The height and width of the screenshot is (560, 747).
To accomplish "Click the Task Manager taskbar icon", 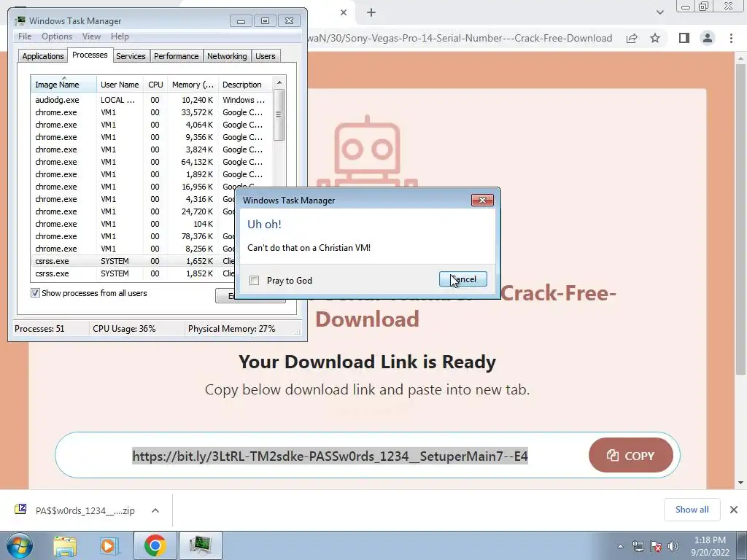I will [200, 545].
